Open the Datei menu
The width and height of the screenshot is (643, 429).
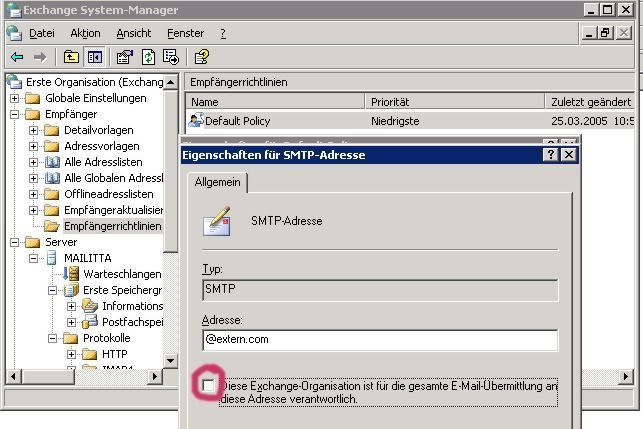[x=42, y=33]
